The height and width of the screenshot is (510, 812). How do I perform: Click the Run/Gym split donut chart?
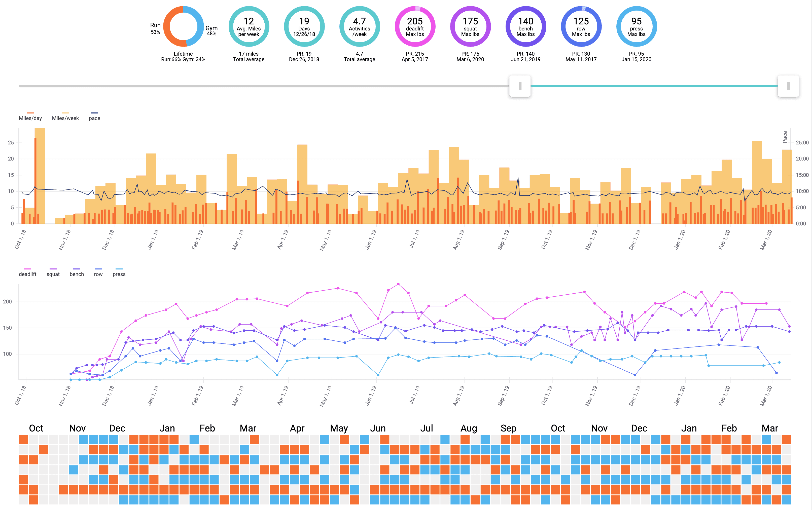pos(184,26)
